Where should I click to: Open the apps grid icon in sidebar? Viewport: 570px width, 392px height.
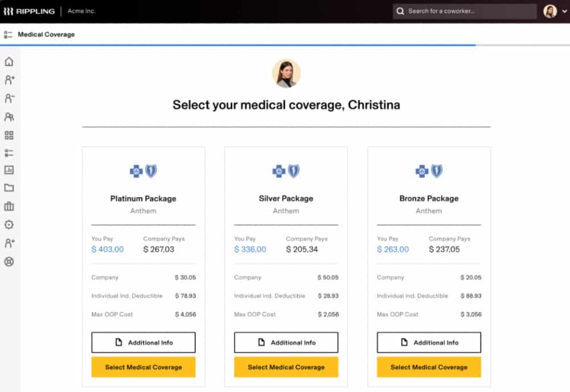(9, 136)
